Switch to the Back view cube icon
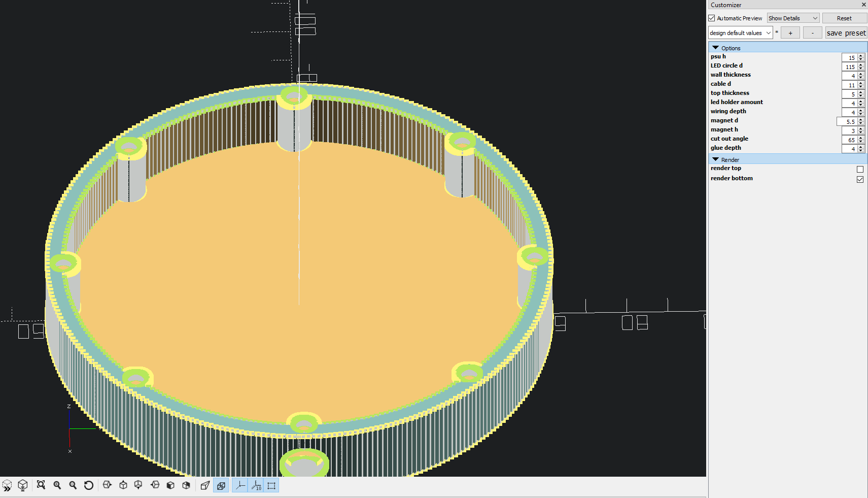The width and height of the screenshot is (868, 498). [186, 485]
